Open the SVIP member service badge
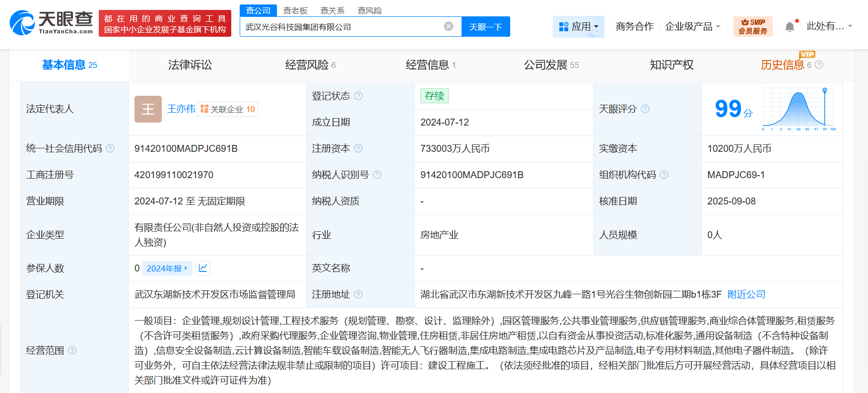The image size is (868, 393). [x=752, y=27]
